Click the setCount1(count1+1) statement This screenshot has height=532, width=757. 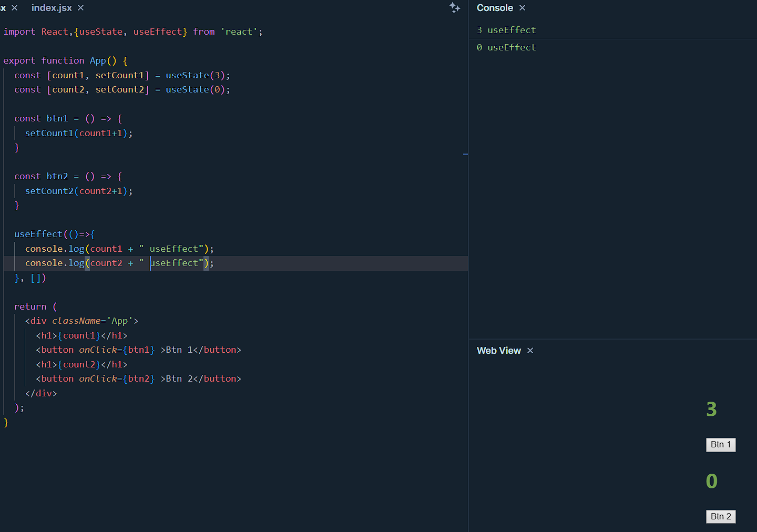[x=79, y=133]
